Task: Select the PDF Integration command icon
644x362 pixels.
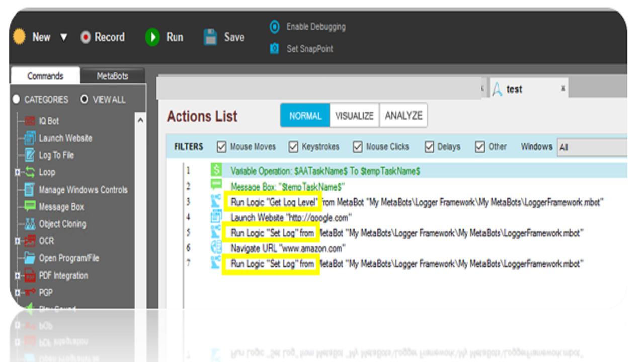Action: [x=31, y=276]
